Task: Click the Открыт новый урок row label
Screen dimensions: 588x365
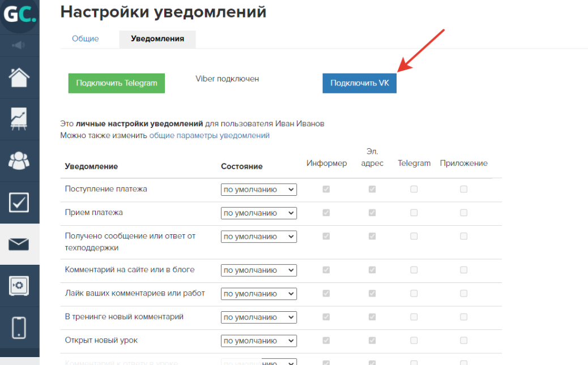Action: click(101, 341)
